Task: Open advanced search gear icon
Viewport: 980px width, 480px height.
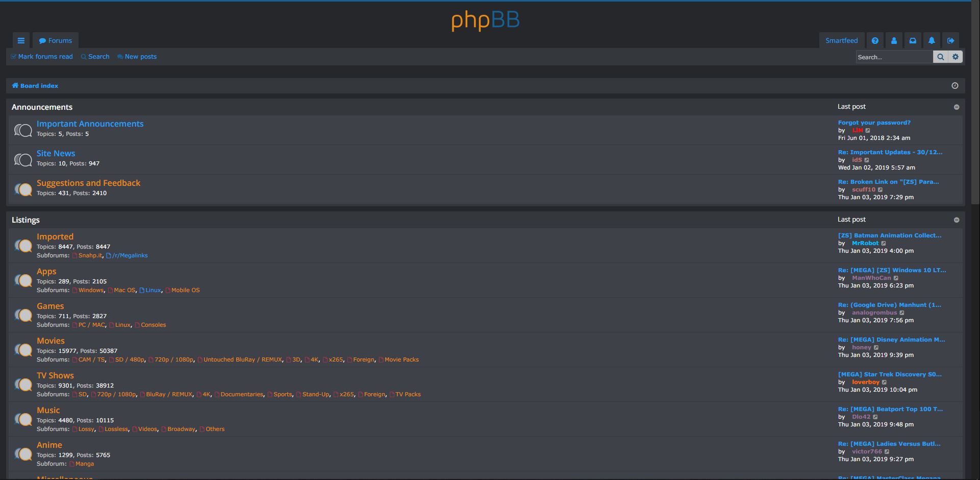Action: 956,57
